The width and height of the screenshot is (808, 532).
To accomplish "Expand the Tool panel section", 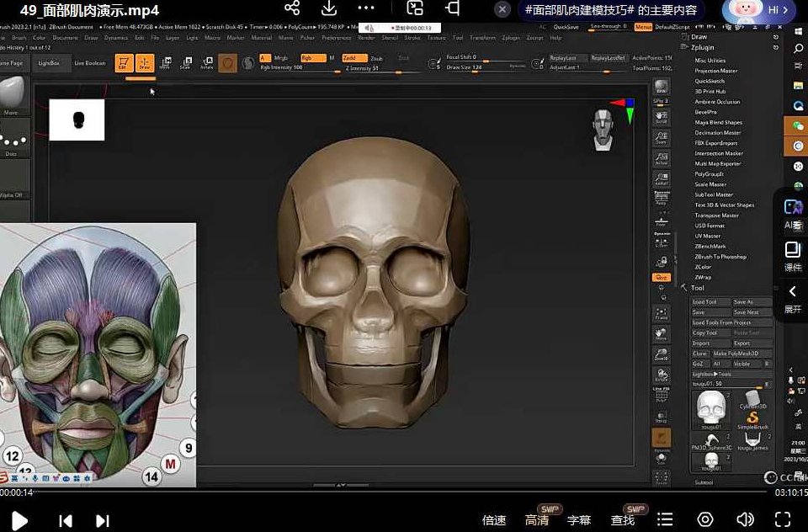I will coord(699,287).
